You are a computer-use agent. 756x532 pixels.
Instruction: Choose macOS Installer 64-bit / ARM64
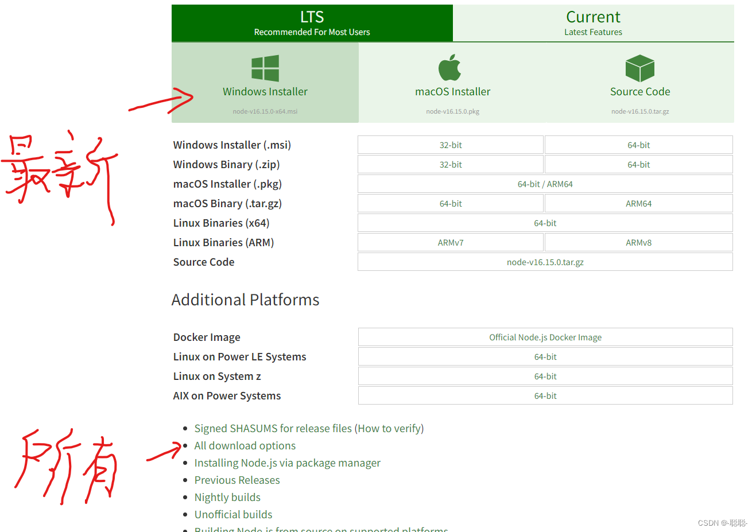(545, 184)
